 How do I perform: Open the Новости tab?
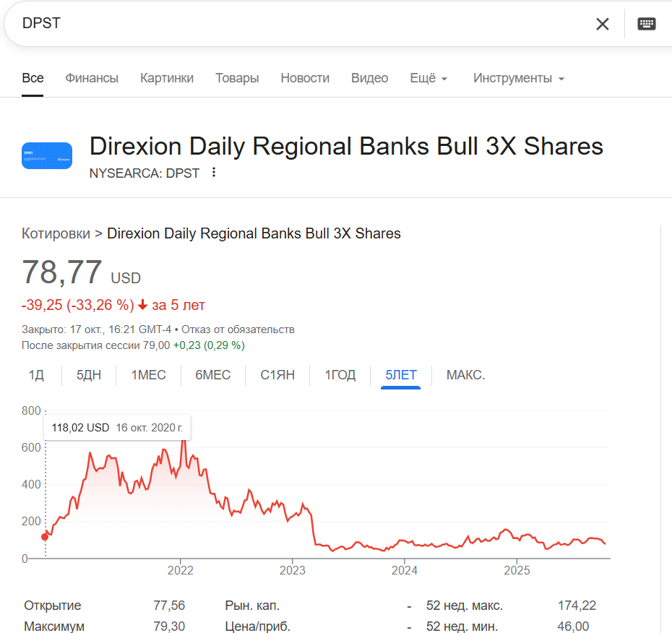(x=305, y=78)
